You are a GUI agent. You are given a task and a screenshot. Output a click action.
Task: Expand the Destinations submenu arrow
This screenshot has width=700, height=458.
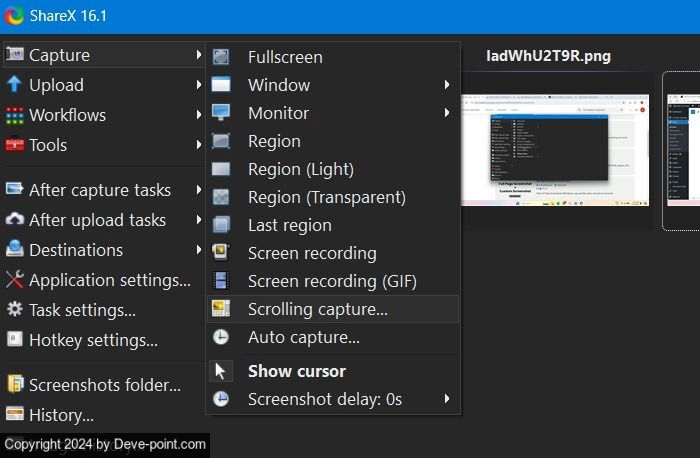199,250
